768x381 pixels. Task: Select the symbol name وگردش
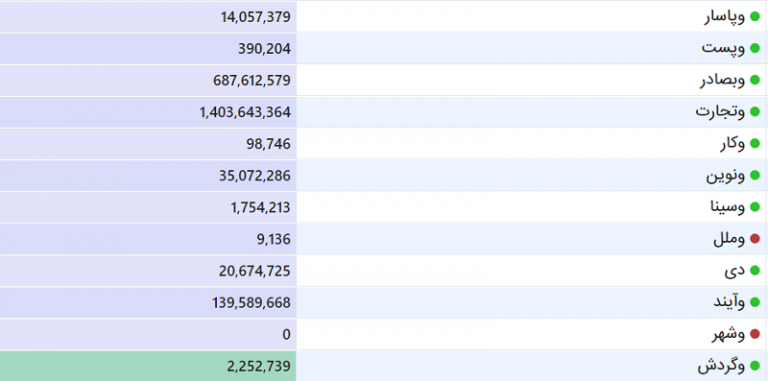[x=721, y=366]
